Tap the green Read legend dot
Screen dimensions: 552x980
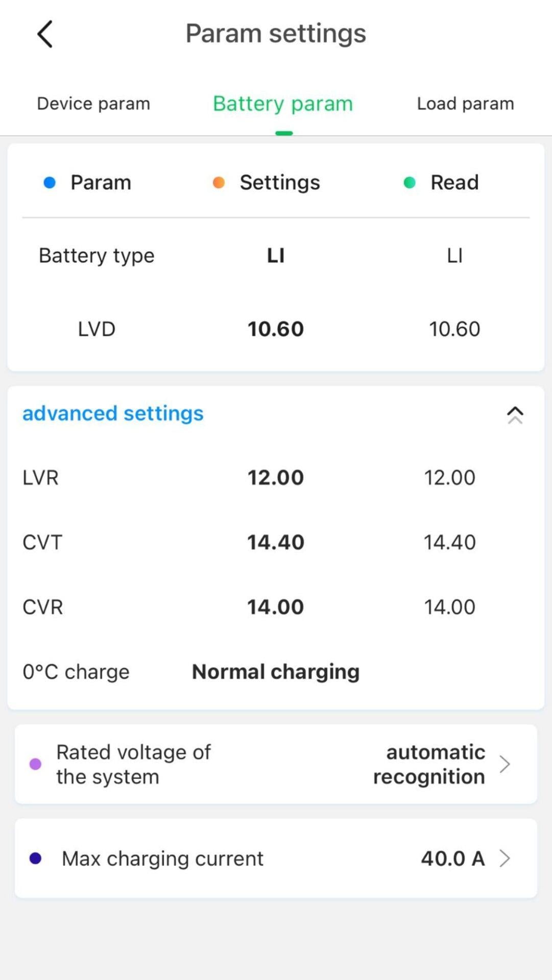[x=410, y=183]
